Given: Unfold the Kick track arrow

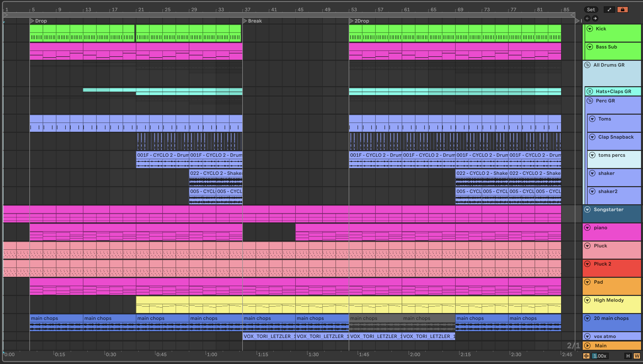Looking at the screenshot, I should 590,29.
